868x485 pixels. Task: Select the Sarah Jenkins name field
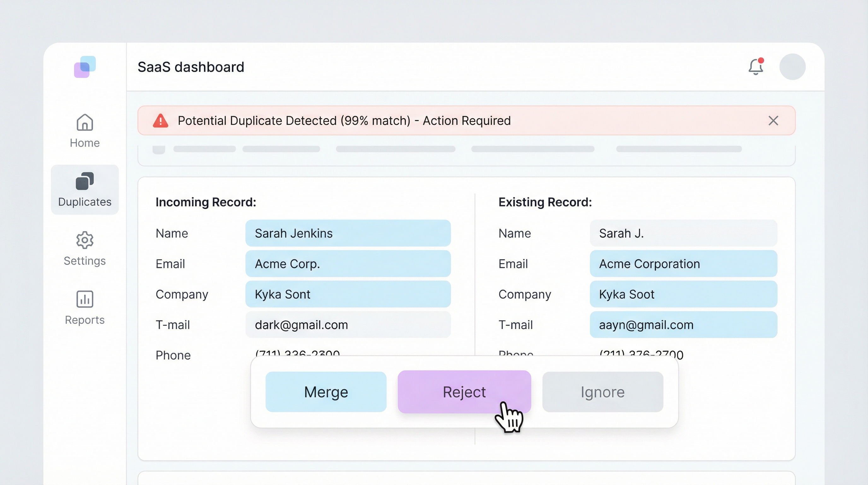click(x=348, y=233)
